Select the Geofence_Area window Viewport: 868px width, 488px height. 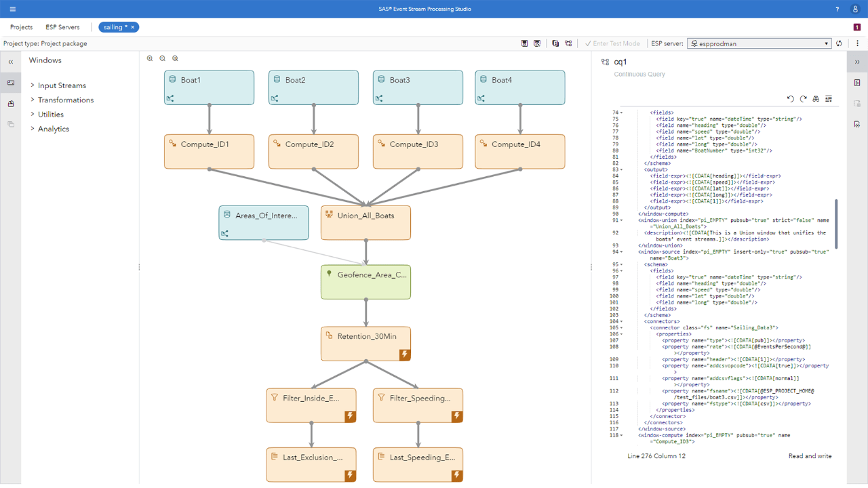click(x=366, y=282)
